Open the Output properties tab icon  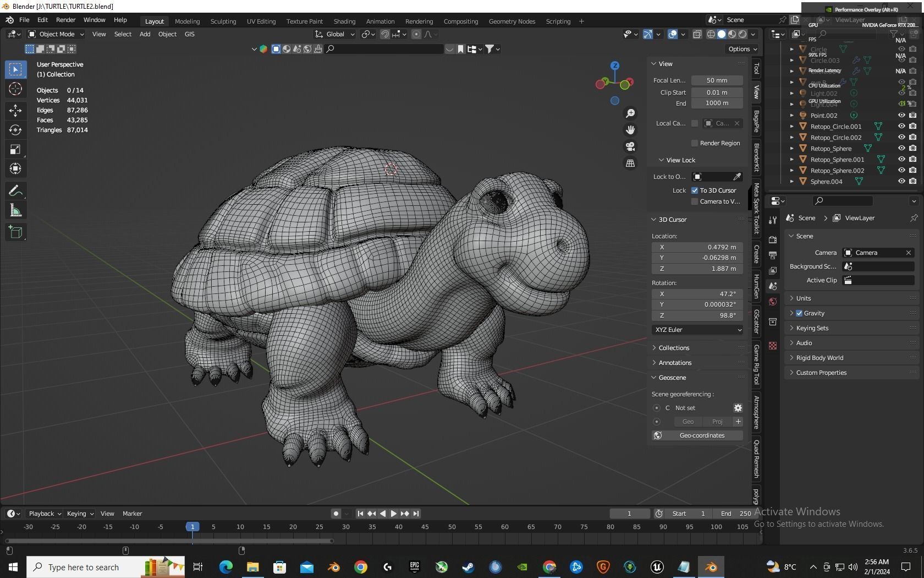click(x=773, y=255)
